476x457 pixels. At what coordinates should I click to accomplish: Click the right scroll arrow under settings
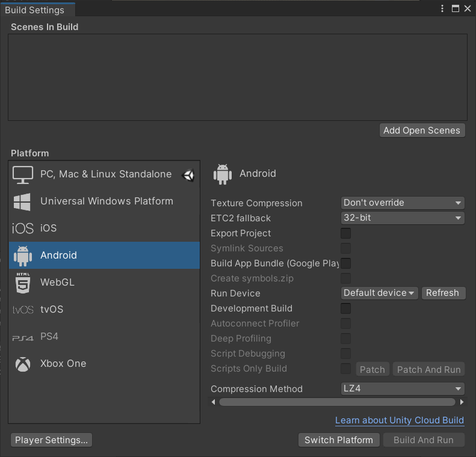click(x=462, y=402)
